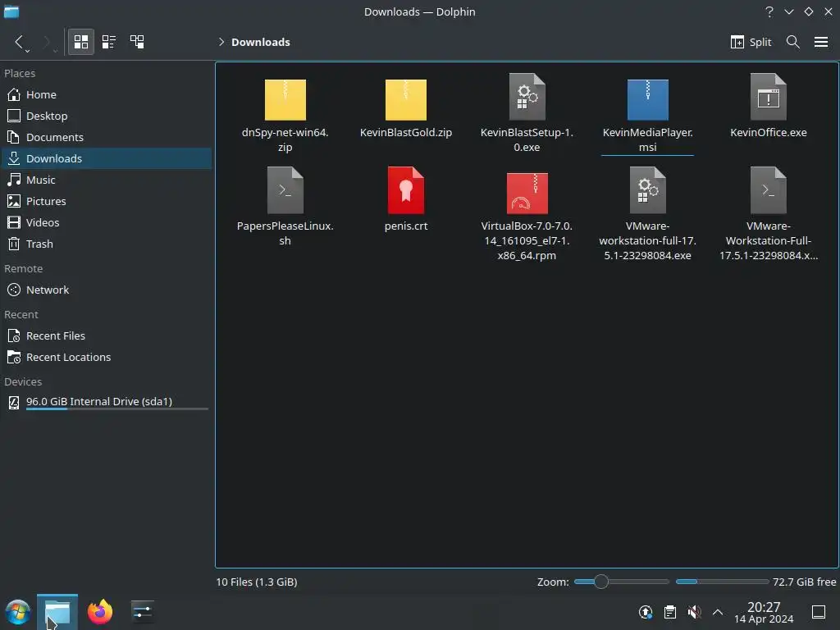Expand the breadcrumb chevron before Downloads
The image size is (840, 630).
coord(221,42)
